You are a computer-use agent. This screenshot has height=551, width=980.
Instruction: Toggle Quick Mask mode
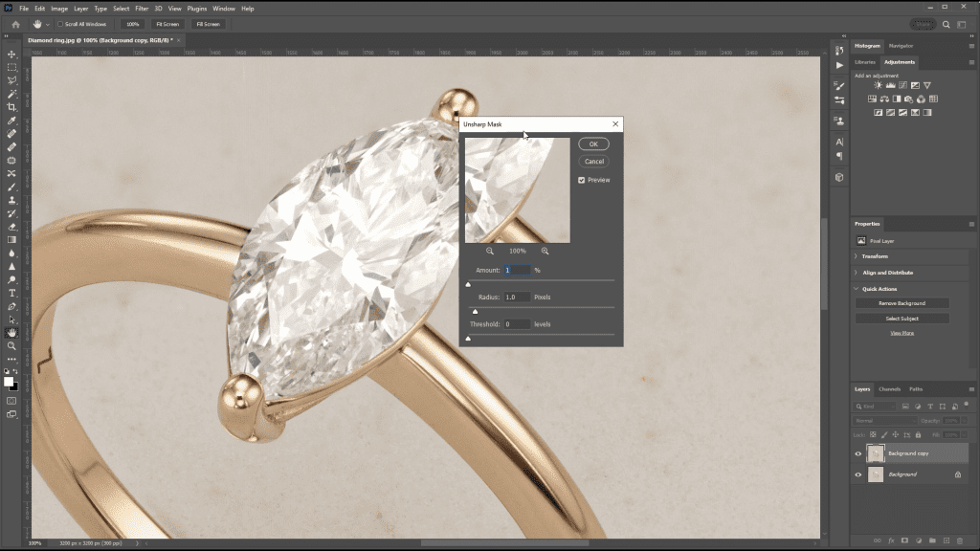tap(11, 401)
